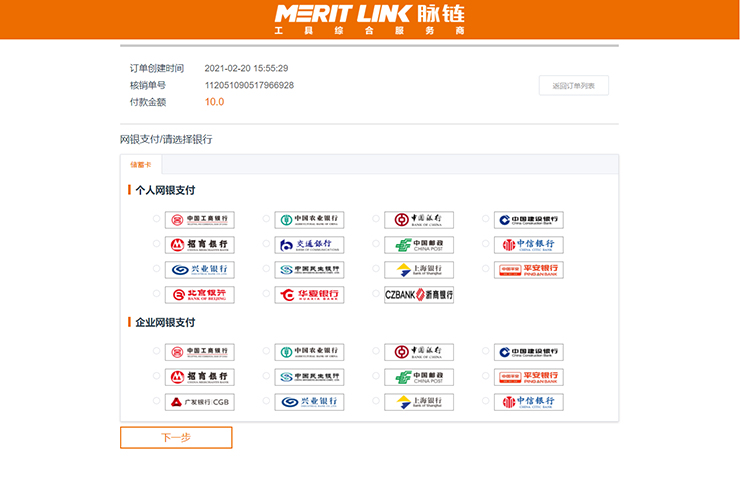Screen dimensions: 740x480
Task: Click the 下一步 next step button
Action: (176, 438)
